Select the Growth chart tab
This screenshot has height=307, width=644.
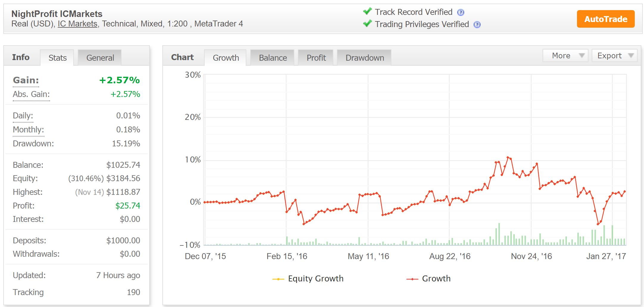click(225, 58)
